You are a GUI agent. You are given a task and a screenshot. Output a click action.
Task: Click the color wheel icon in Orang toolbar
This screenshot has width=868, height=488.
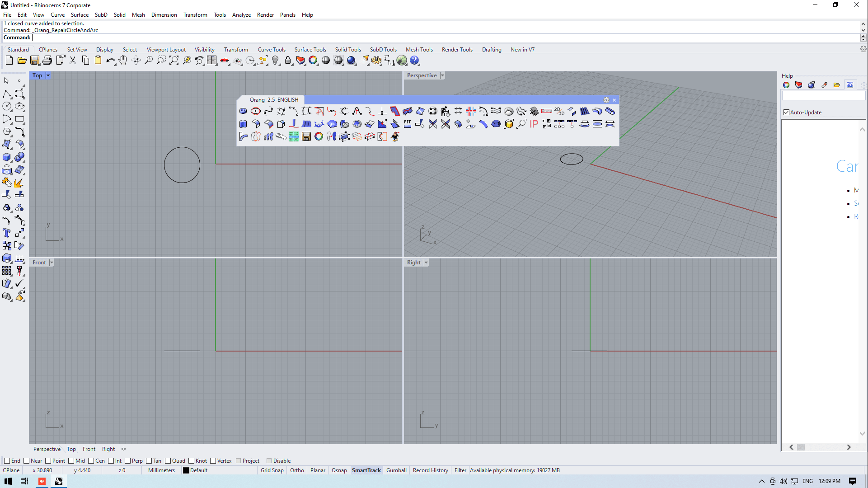coord(319,136)
